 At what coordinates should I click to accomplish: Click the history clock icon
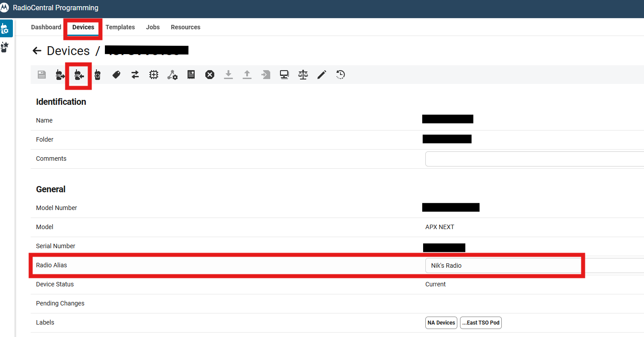(340, 75)
